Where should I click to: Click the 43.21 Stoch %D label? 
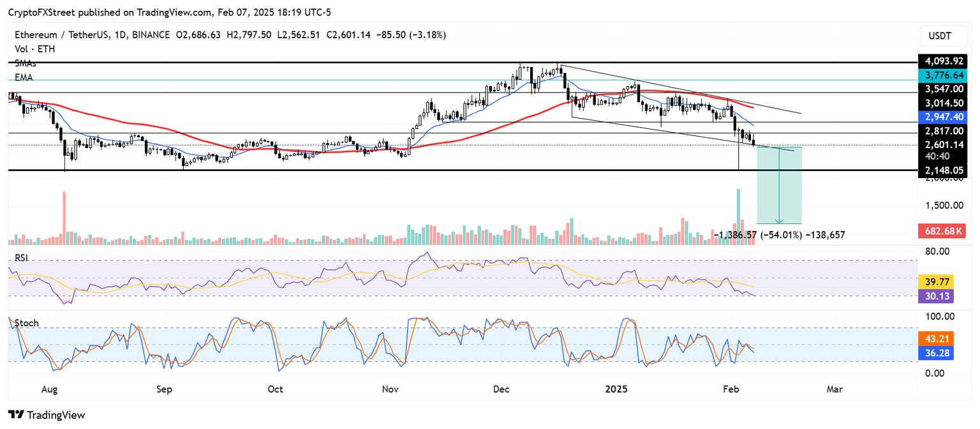936,339
